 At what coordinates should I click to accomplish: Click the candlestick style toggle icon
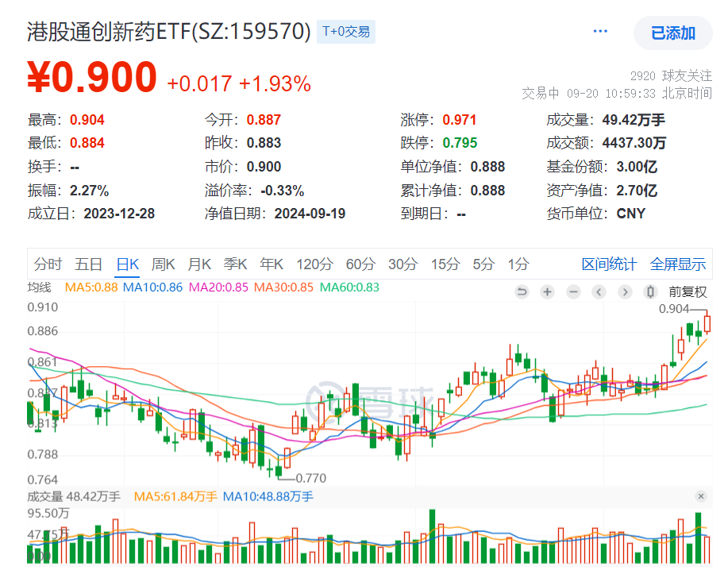tap(650, 292)
